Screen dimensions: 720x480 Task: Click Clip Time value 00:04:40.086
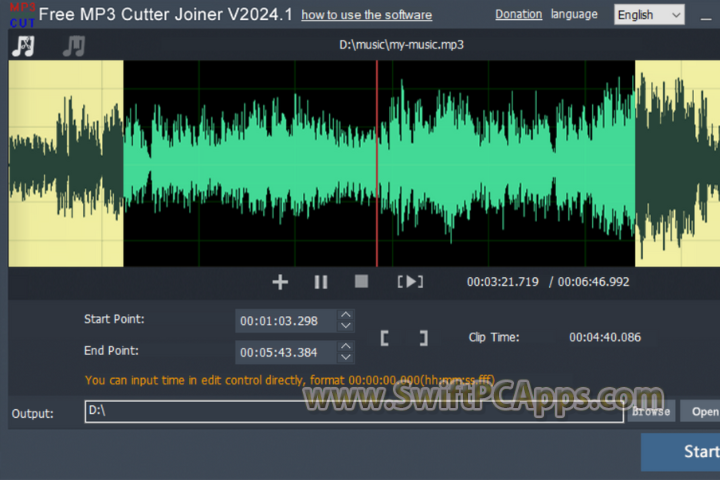[x=605, y=337]
